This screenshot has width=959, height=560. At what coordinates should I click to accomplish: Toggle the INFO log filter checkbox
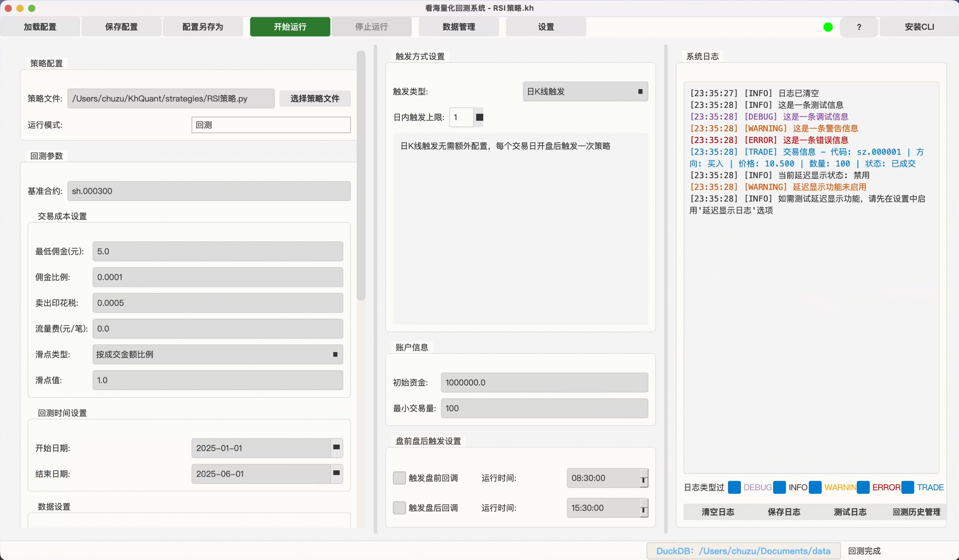[x=780, y=487]
